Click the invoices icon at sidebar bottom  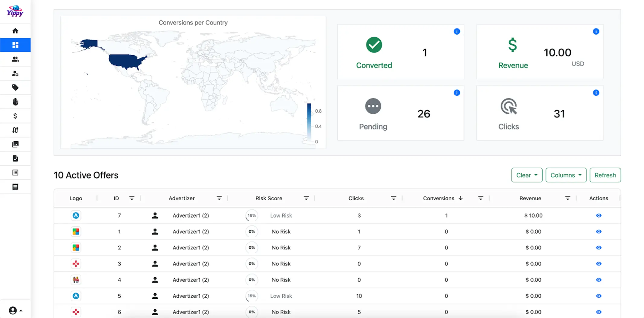tap(15, 186)
